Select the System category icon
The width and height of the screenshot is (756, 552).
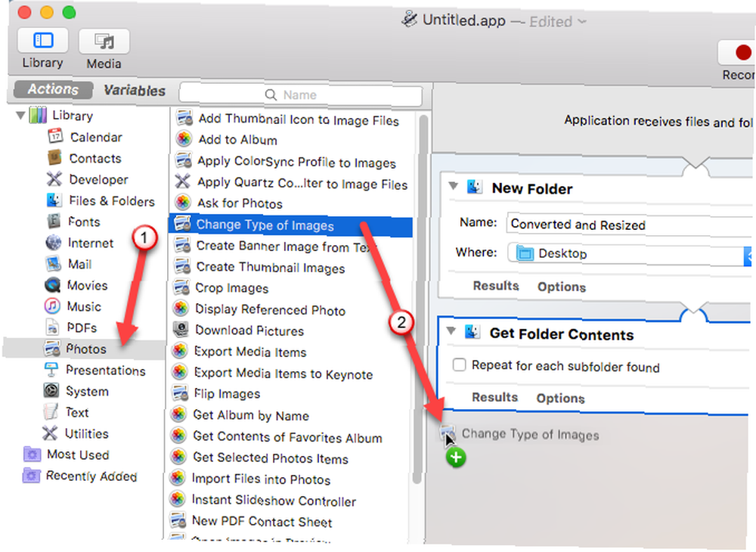(x=51, y=390)
